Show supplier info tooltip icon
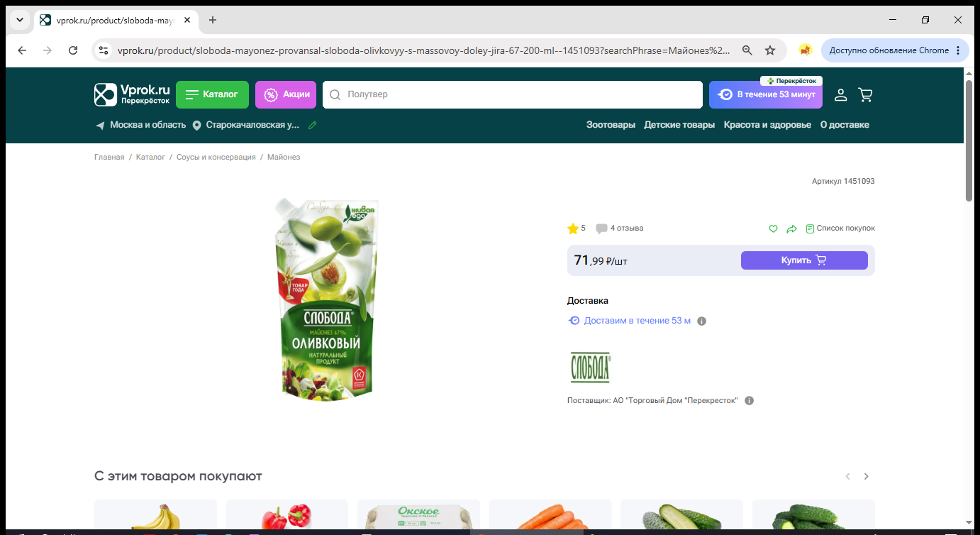This screenshot has width=980, height=535. [x=749, y=401]
